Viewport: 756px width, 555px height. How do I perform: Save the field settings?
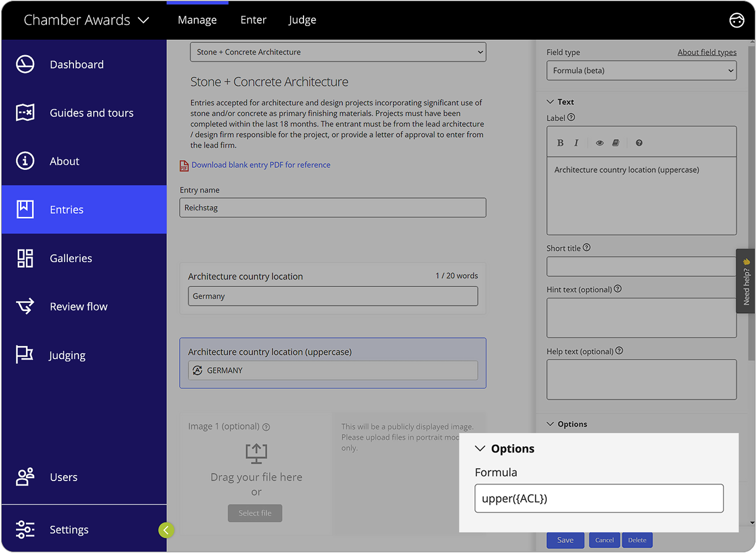pyautogui.click(x=565, y=540)
